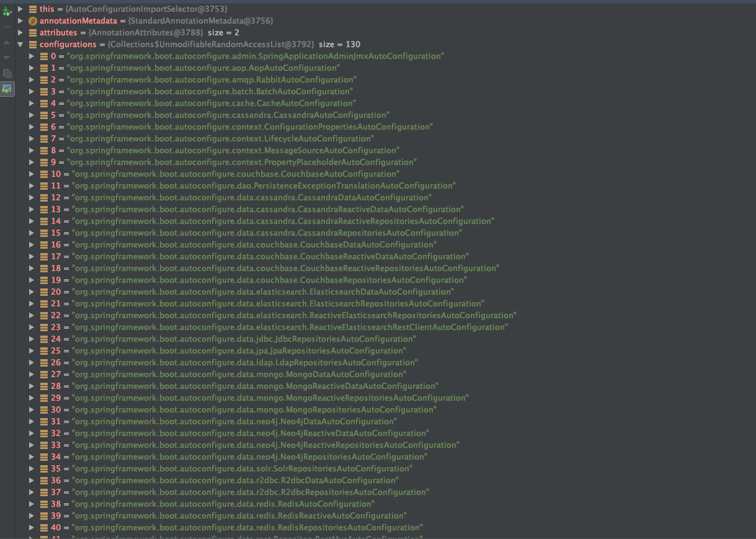The height and width of the screenshot is (539, 756).
Task: Select the MongoDataAutoConfiguration string at index 27
Action: point(239,375)
